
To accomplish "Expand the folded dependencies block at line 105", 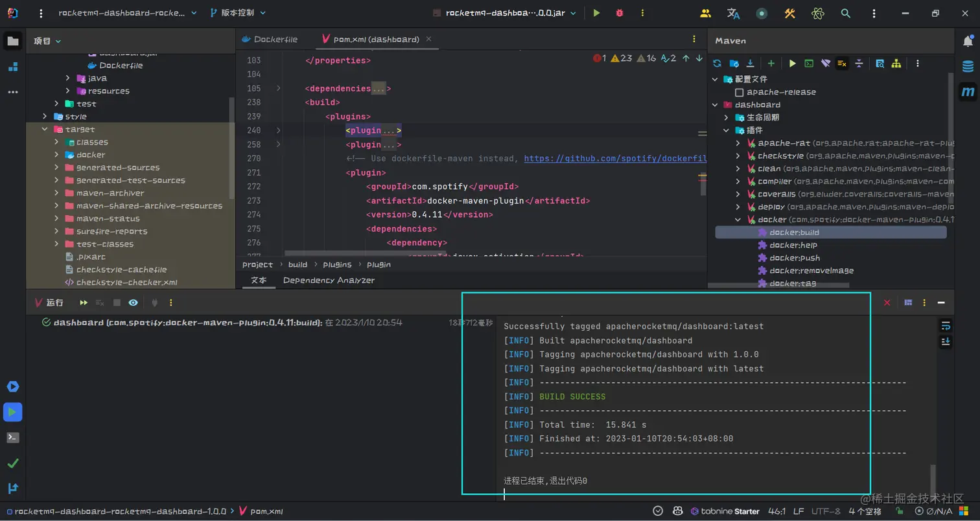I will click(279, 88).
